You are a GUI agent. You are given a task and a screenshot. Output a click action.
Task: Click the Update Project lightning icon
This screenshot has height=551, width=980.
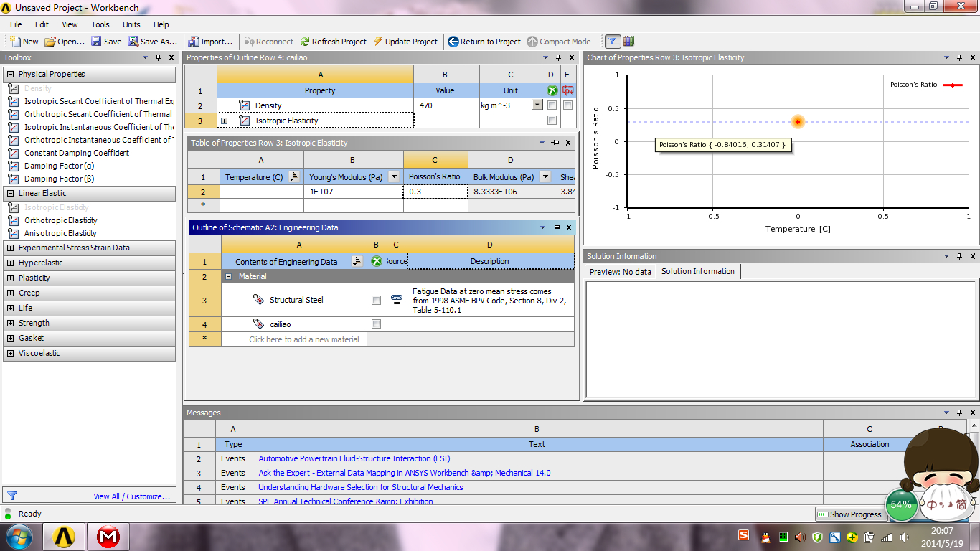coord(378,42)
